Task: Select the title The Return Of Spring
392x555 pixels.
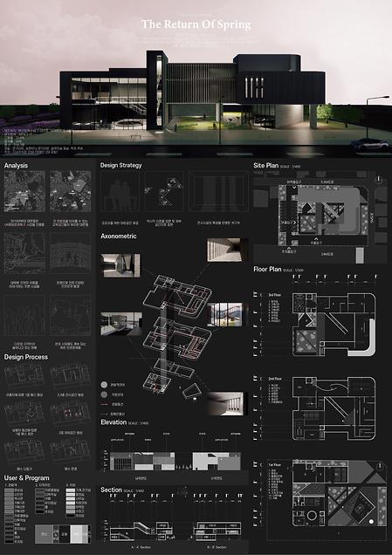Action: coord(196,24)
